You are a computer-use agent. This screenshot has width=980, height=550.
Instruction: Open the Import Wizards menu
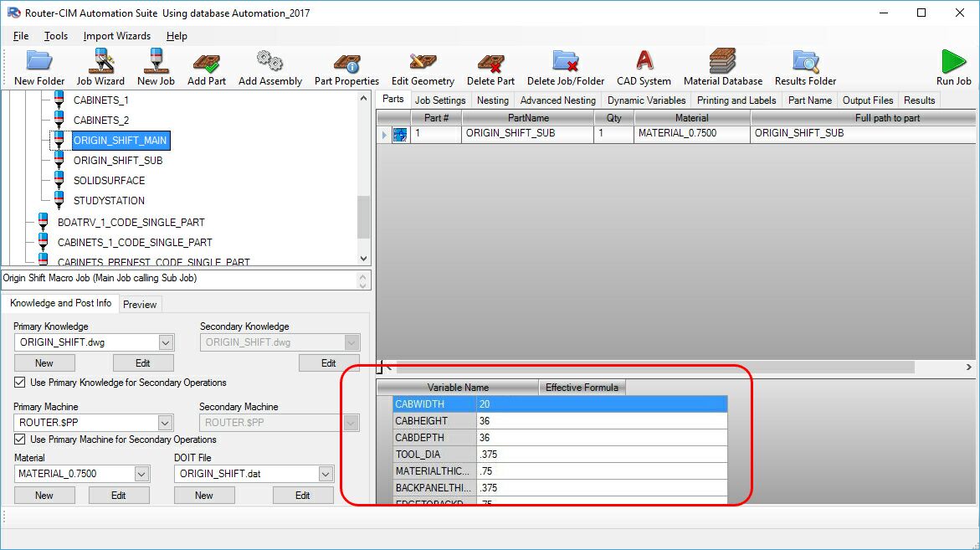coord(115,36)
